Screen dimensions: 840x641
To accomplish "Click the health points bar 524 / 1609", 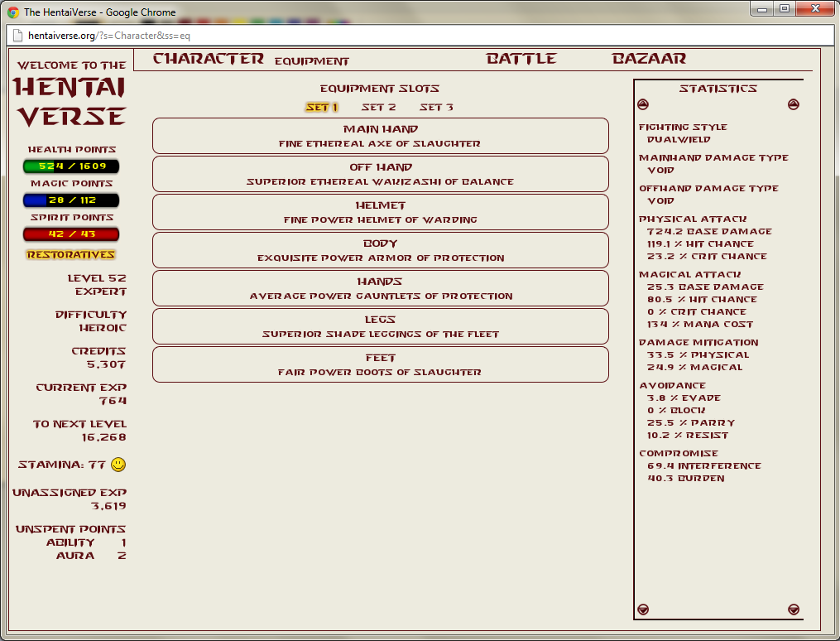I will point(71,166).
